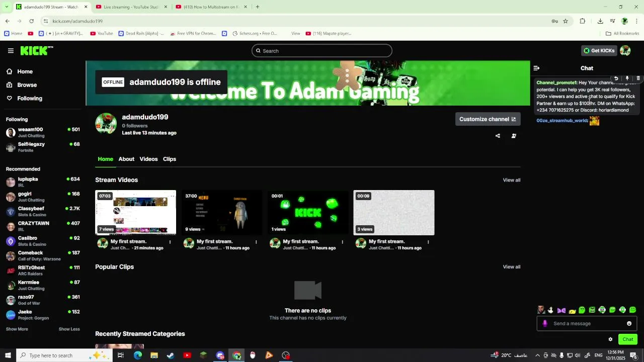
Task: Select the channel Home tab
Action: (x=105, y=159)
